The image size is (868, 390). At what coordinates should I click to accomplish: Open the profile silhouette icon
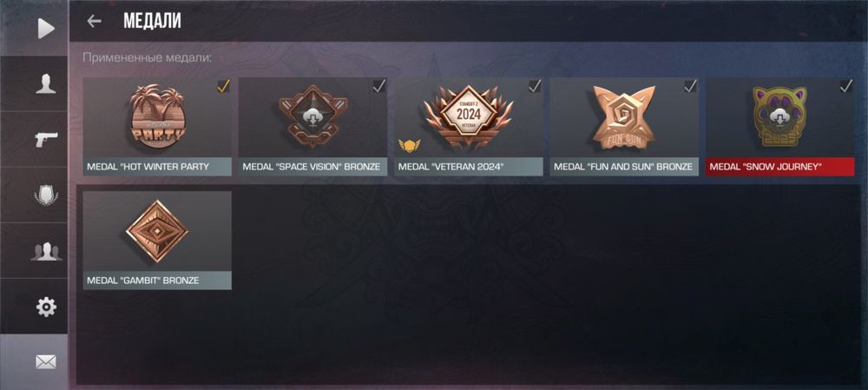[46, 83]
